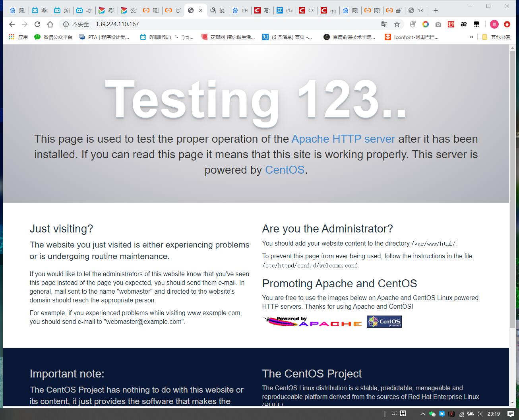Image resolution: width=519 pixels, height=420 pixels.
Task: Click the scrollbar down arrow
Action: [x=512, y=403]
